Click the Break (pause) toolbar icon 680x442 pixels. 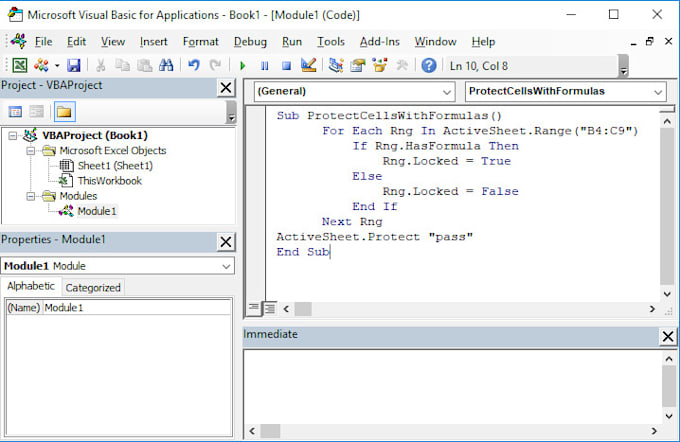pyautogui.click(x=264, y=66)
